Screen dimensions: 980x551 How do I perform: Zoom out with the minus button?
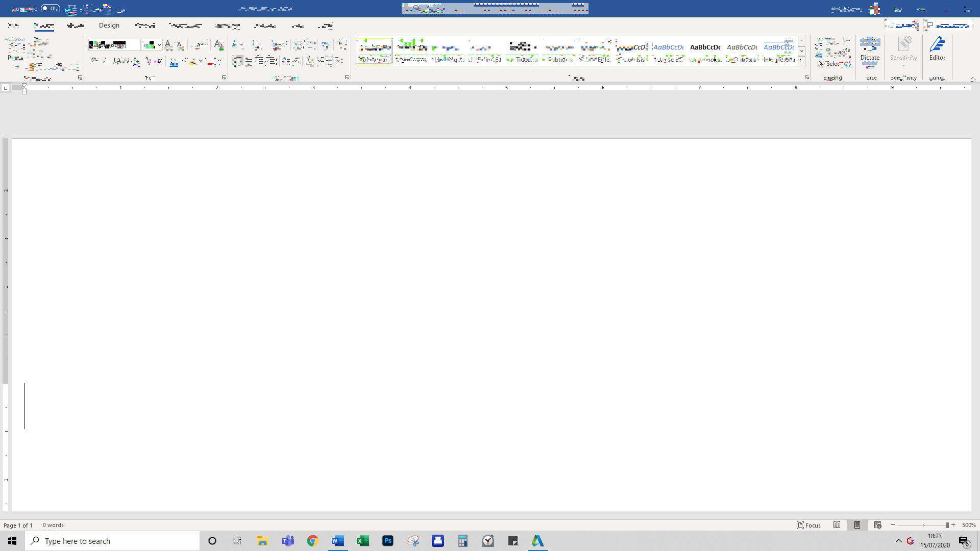click(x=893, y=525)
